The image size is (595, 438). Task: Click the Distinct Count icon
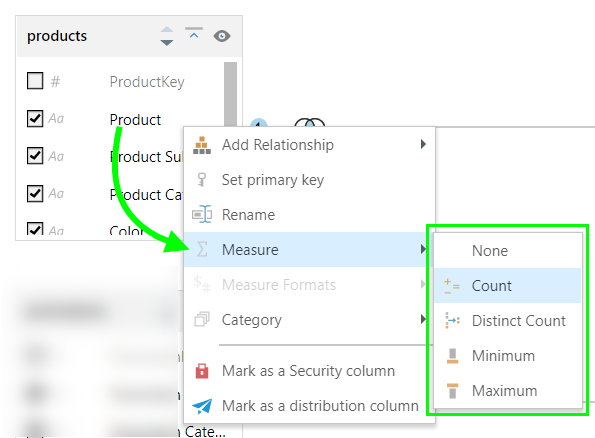[x=452, y=321]
